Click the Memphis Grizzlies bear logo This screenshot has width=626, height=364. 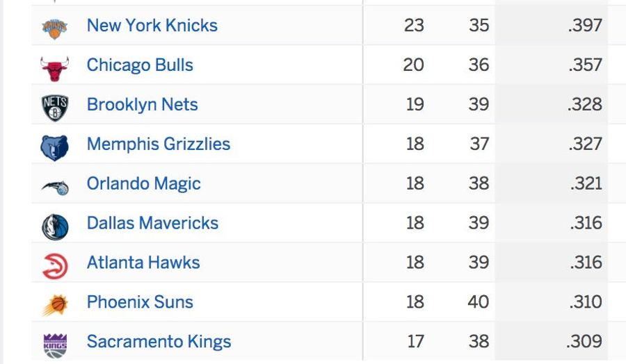[55, 147]
